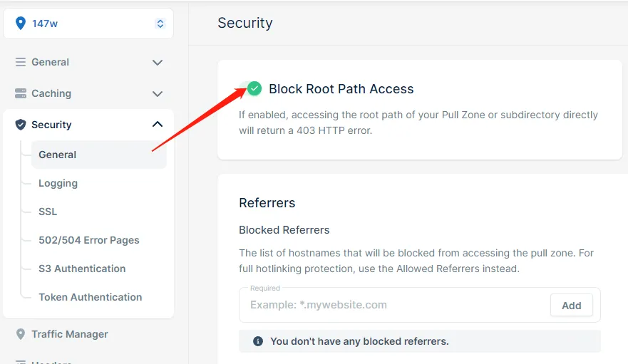Open the Logging security page
The height and width of the screenshot is (364, 628).
(58, 183)
